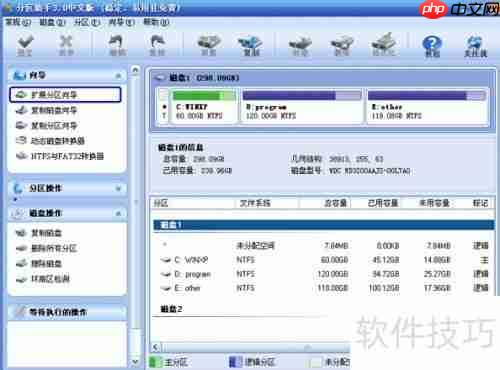
Task: Launch the 复制分区向导 wizard
Action: coord(46,126)
